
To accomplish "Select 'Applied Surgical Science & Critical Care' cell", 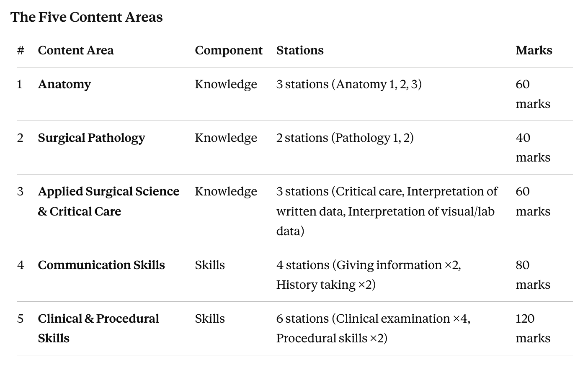I will pos(108,201).
